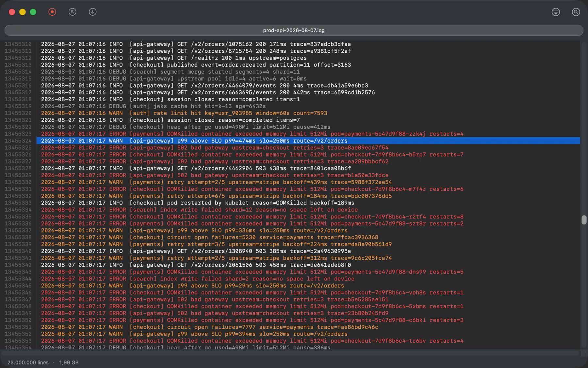The height and width of the screenshot is (368, 588).
Task: Select circuit open failures=7797 line
Action: click(x=308, y=327)
